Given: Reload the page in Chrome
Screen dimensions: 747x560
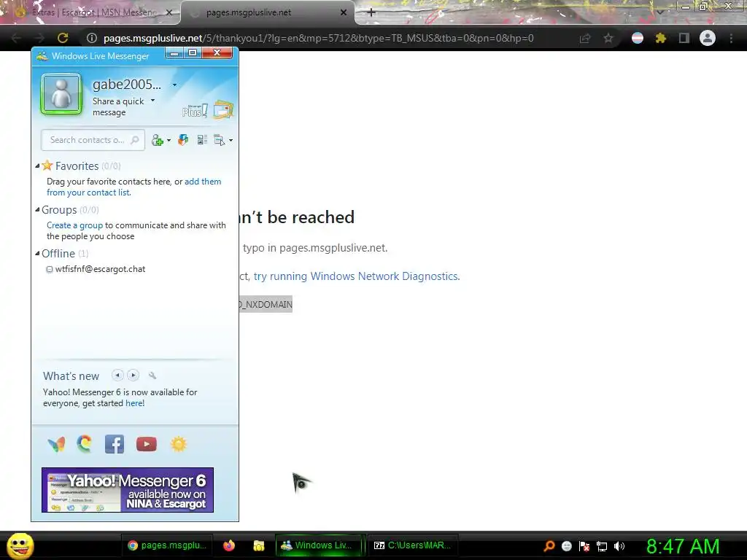Looking at the screenshot, I should pyautogui.click(x=63, y=38).
